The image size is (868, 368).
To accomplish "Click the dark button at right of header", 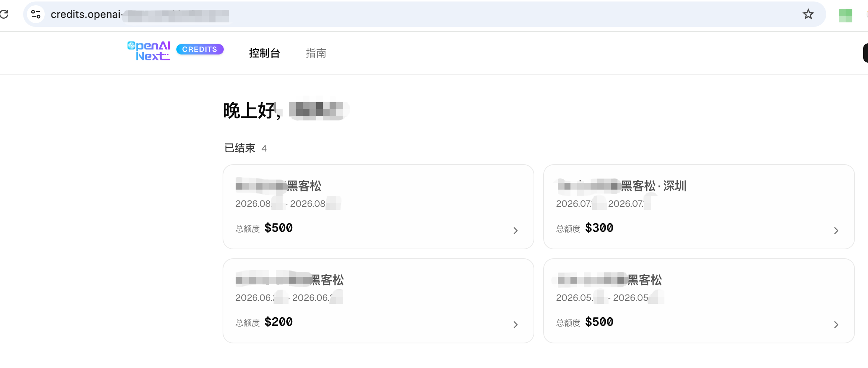I will click(865, 53).
